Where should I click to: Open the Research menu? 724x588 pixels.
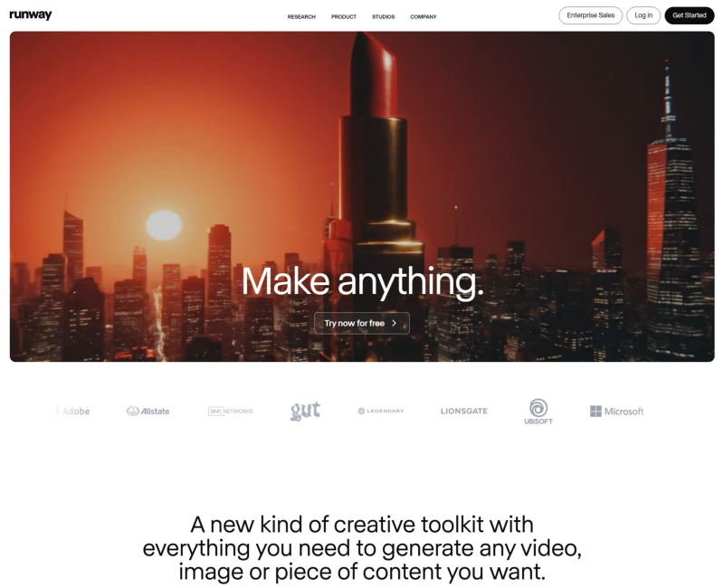tap(301, 16)
